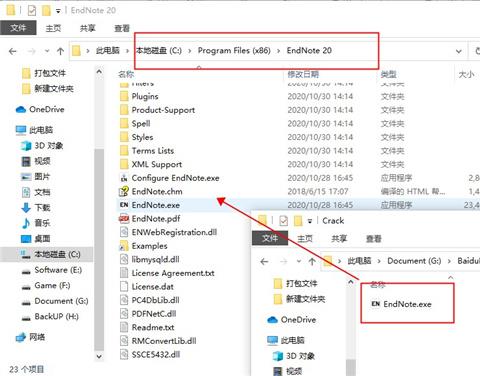Select EndNote.exe icon in EndNote 20 folder

click(x=124, y=205)
